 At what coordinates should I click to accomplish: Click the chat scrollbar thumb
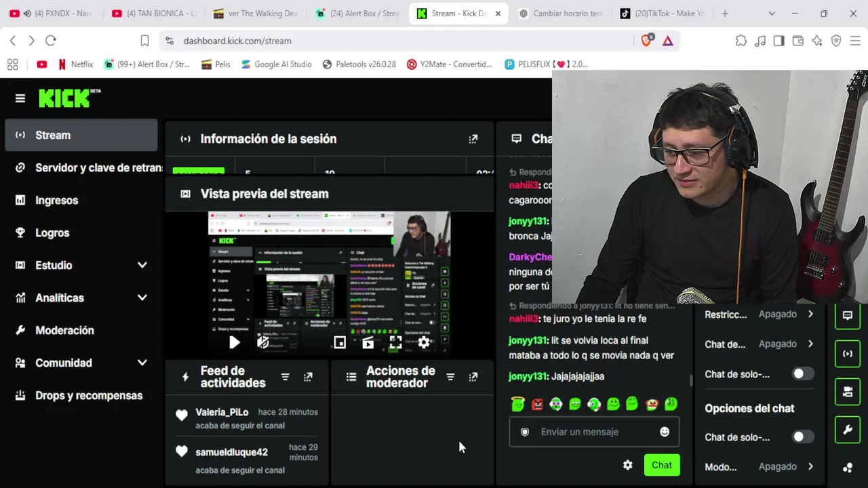(691, 381)
